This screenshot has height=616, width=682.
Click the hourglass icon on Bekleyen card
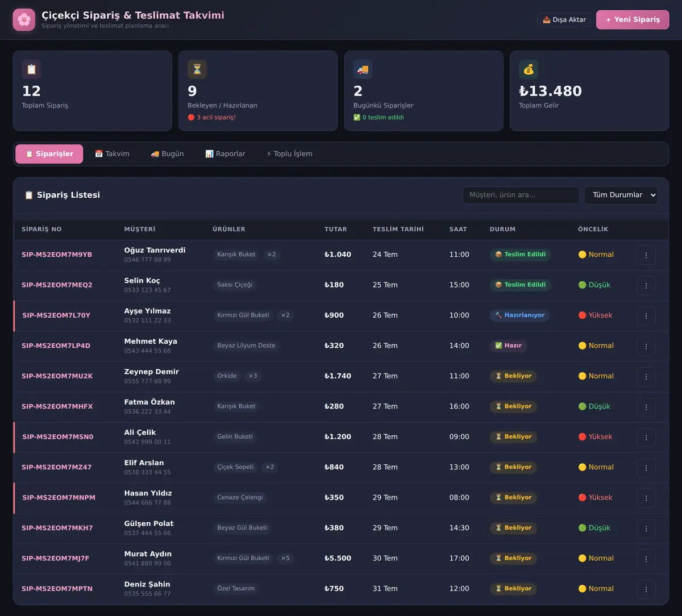tap(197, 69)
